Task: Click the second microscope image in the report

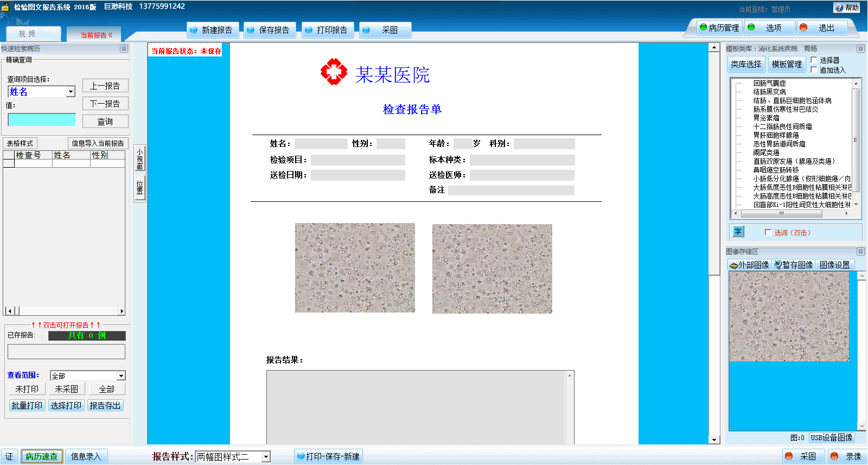Action: tap(492, 269)
